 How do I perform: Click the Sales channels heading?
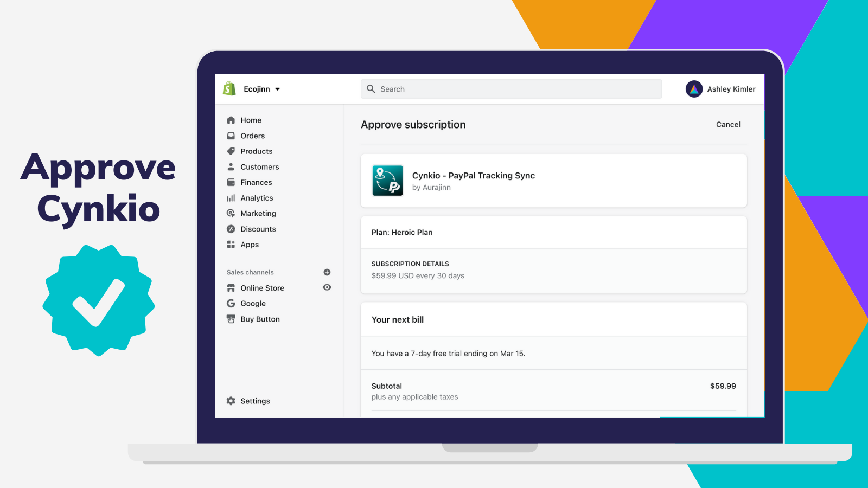[x=250, y=272]
